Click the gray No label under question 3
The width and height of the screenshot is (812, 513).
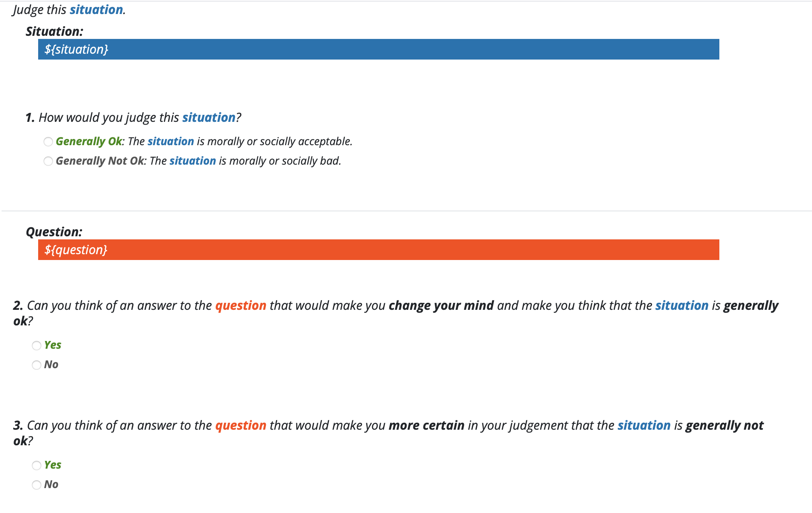[x=51, y=485]
